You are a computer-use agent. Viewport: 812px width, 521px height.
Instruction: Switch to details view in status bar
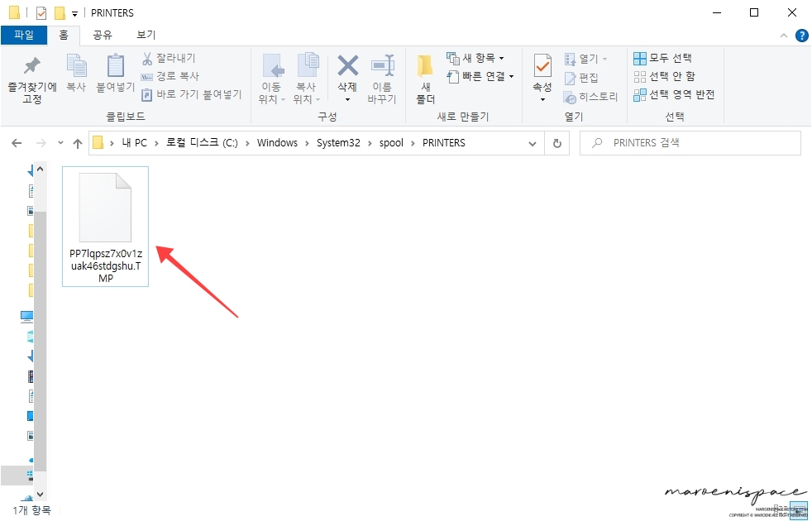(x=781, y=510)
